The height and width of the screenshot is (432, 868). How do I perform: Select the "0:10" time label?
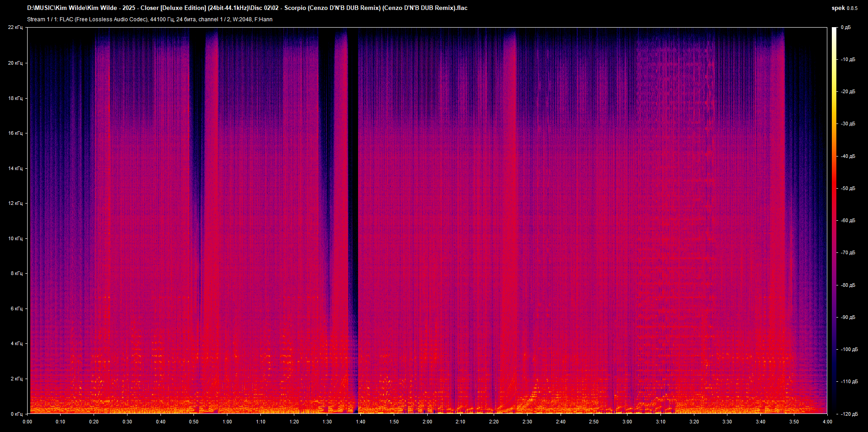pyautogui.click(x=61, y=422)
